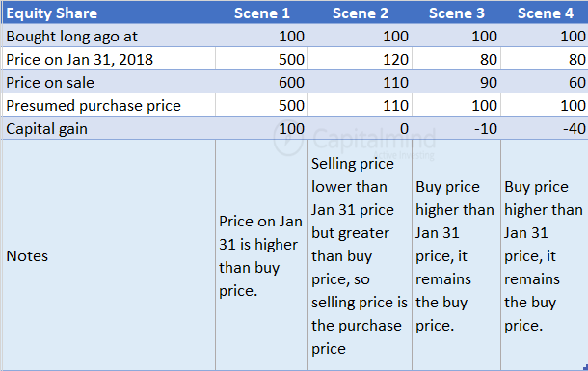Select Scene 4 capital gain value -40
Image resolution: width=588 pixels, height=371 pixels.
(545, 128)
